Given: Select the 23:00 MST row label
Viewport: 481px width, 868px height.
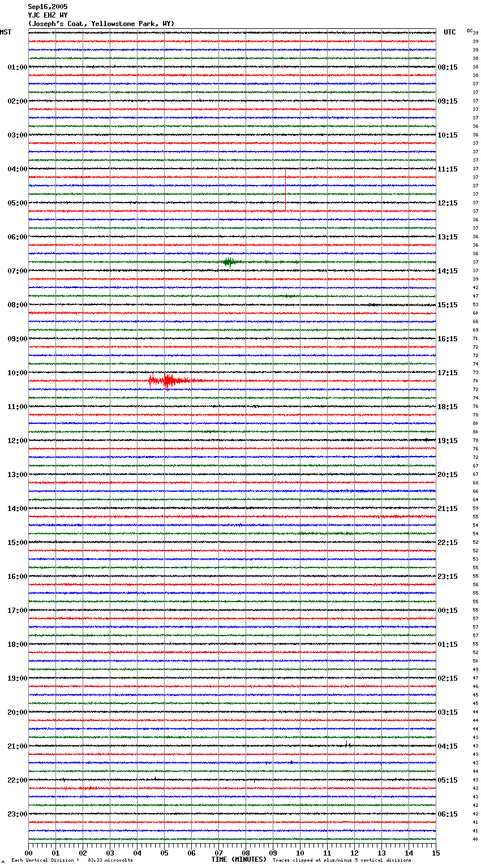Looking at the screenshot, I should [x=18, y=814].
